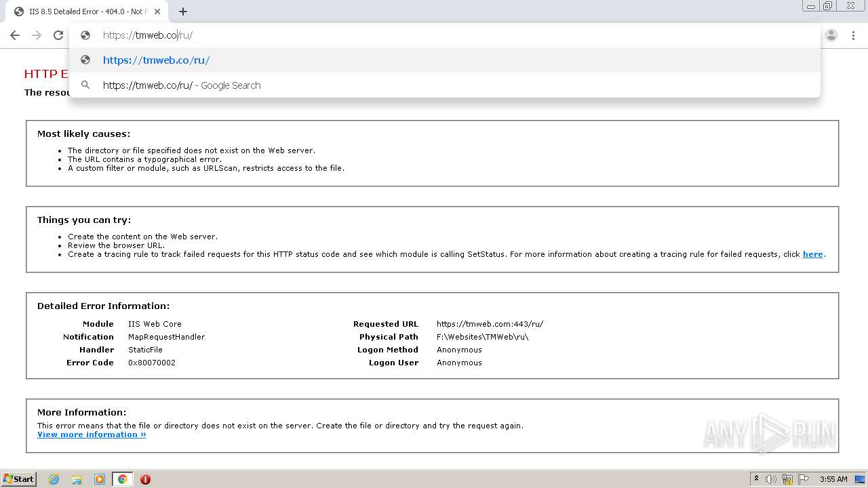Restore down the Chrome window
Screen dimensions: 868x488
[x=828, y=5]
